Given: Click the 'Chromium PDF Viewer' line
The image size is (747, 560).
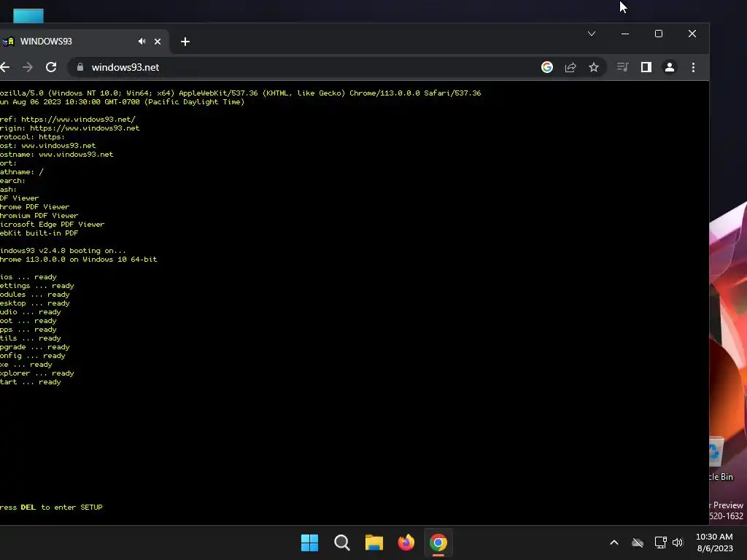Looking at the screenshot, I should [x=39, y=216].
